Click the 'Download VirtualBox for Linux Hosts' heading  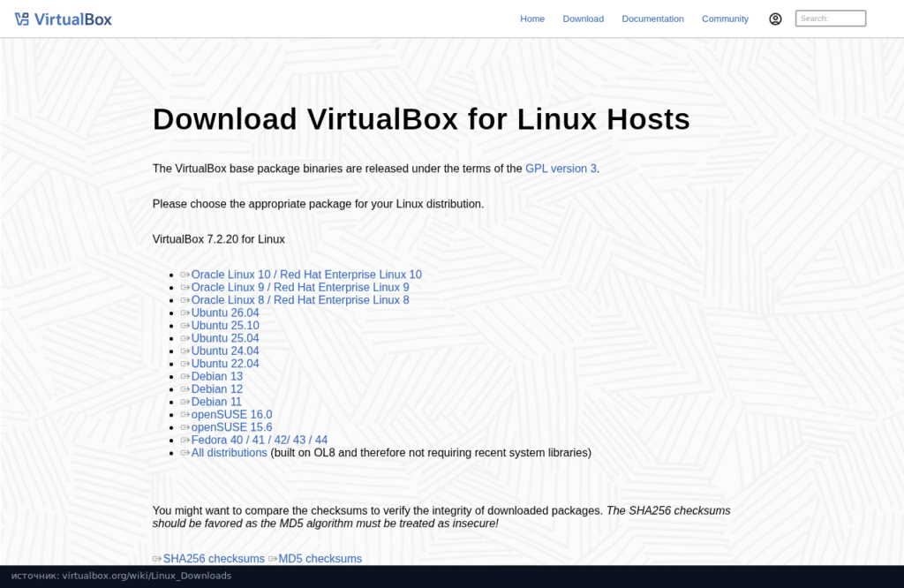tap(421, 119)
